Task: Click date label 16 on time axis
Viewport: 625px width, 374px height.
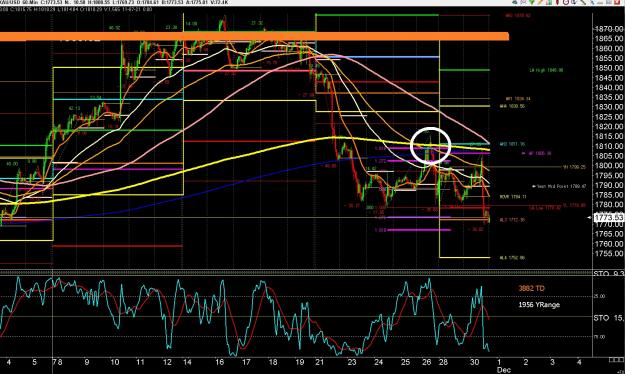Action: 220,362
